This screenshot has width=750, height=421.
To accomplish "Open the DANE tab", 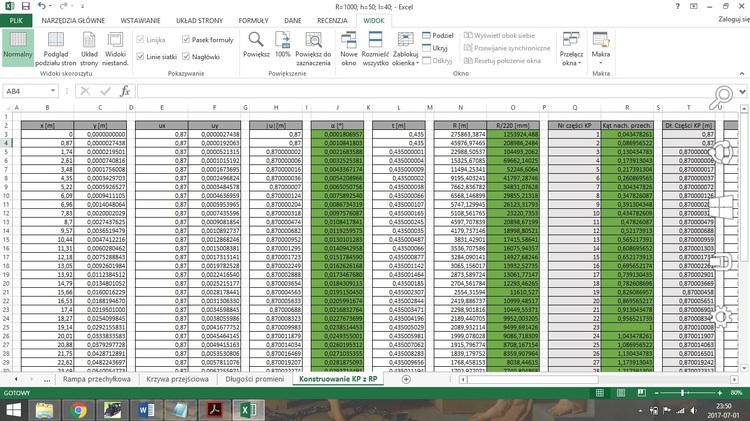I will pyautogui.click(x=293, y=21).
